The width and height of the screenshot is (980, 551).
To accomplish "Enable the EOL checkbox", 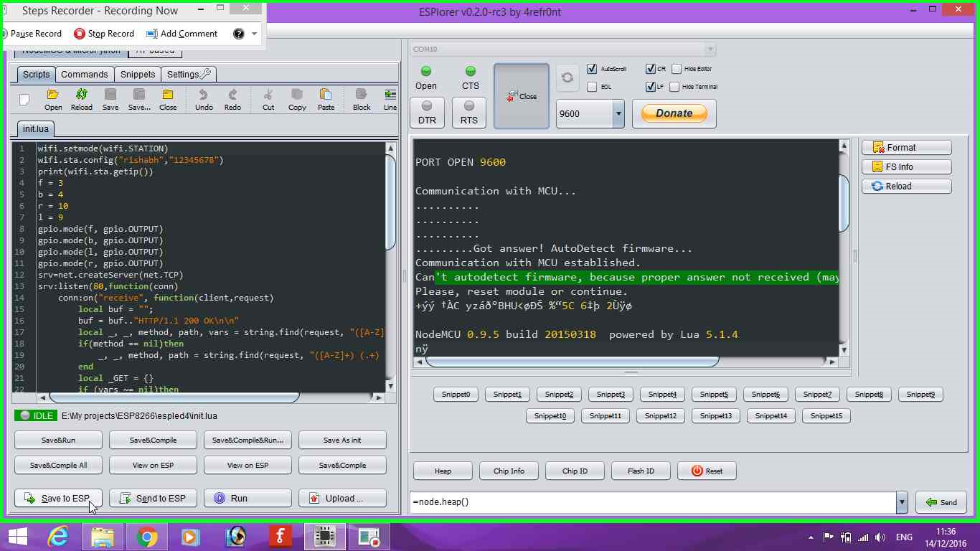I will tap(592, 87).
